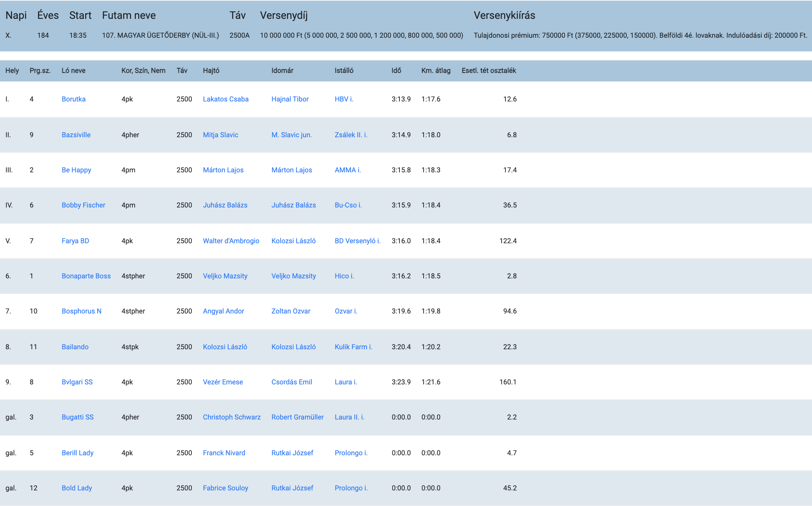Open the Bazsiville horse link
This screenshot has width=812, height=506.
[76, 135]
